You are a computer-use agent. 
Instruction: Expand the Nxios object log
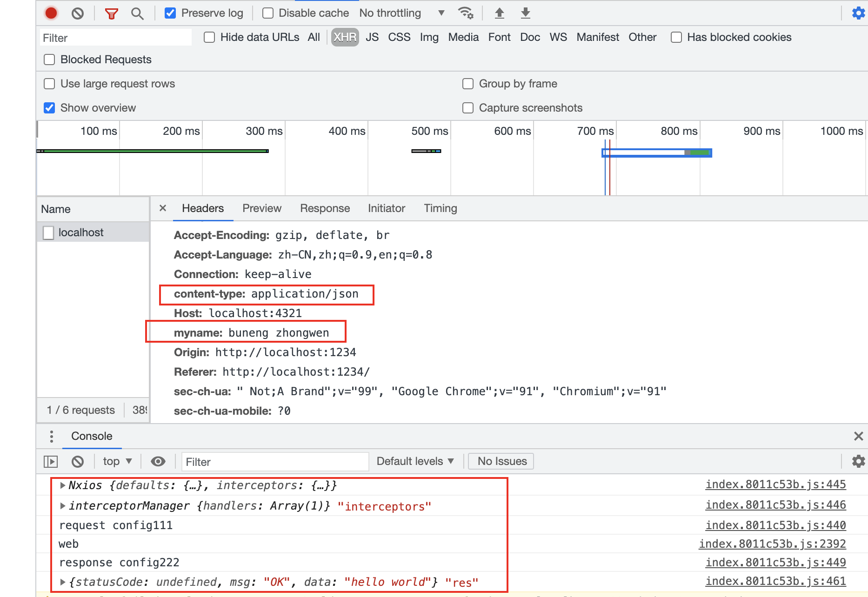62,485
